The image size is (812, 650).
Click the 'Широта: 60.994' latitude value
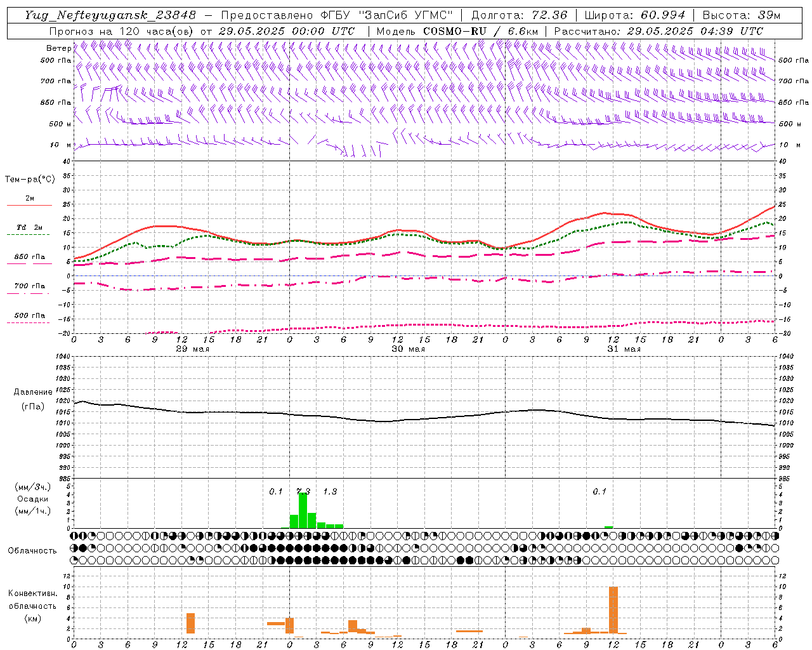635,15
